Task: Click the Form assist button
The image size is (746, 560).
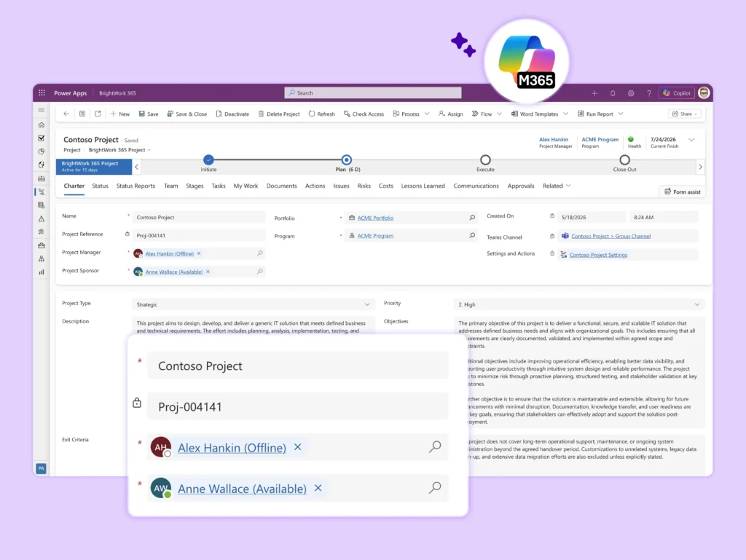Action: click(682, 192)
